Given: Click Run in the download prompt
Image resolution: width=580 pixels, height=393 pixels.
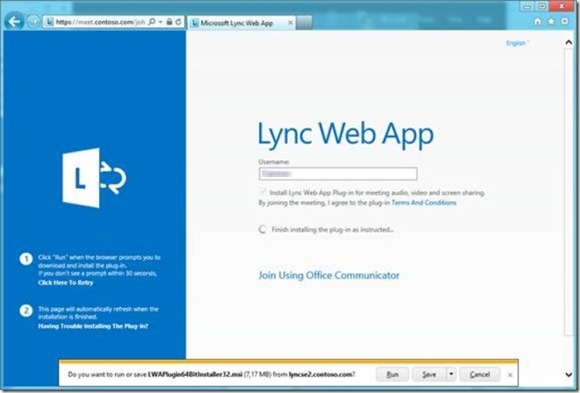Looking at the screenshot, I should coord(392,374).
